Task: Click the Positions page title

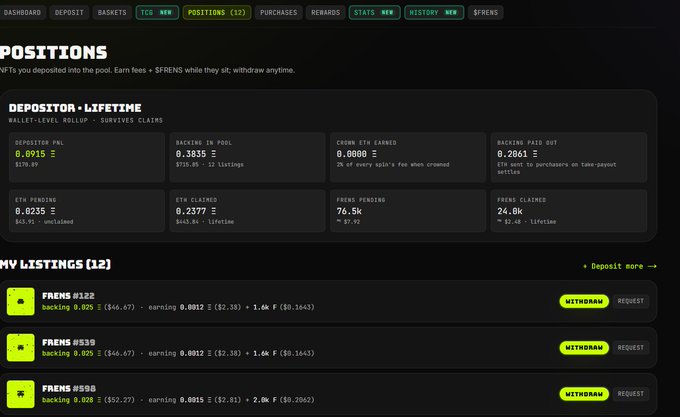Action: 53,52
